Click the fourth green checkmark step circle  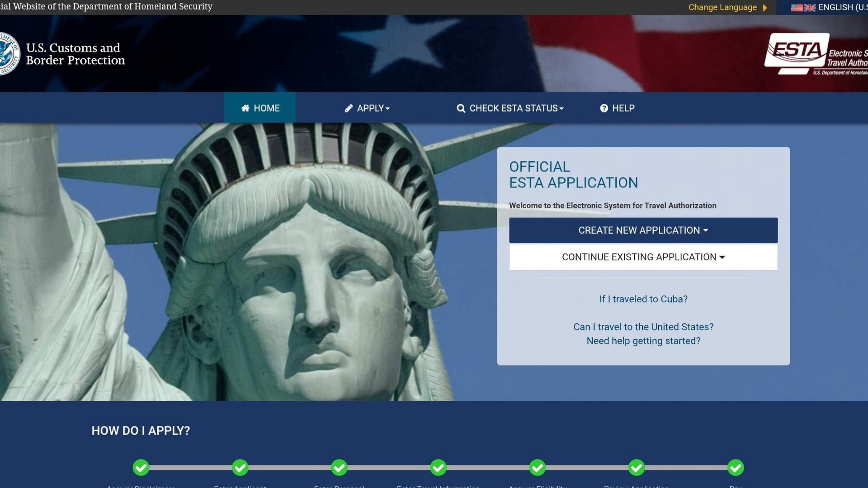pyautogui.click(x=439, y=468)
